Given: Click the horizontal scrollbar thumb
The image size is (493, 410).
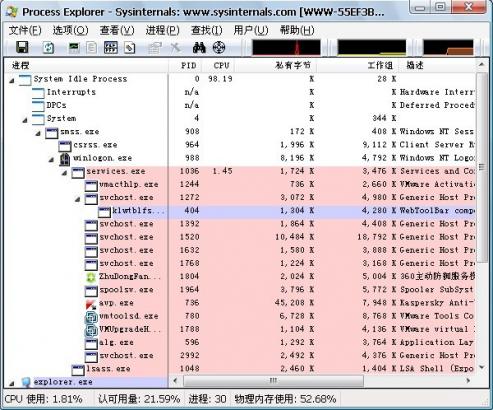Looking at the screenshot, I should [x=273, y=380].
